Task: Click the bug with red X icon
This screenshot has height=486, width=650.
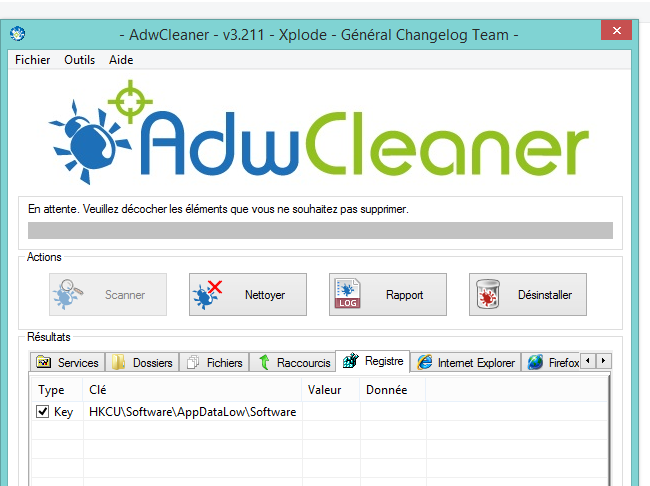Action: pyautogui.click(x=207, y=294)
